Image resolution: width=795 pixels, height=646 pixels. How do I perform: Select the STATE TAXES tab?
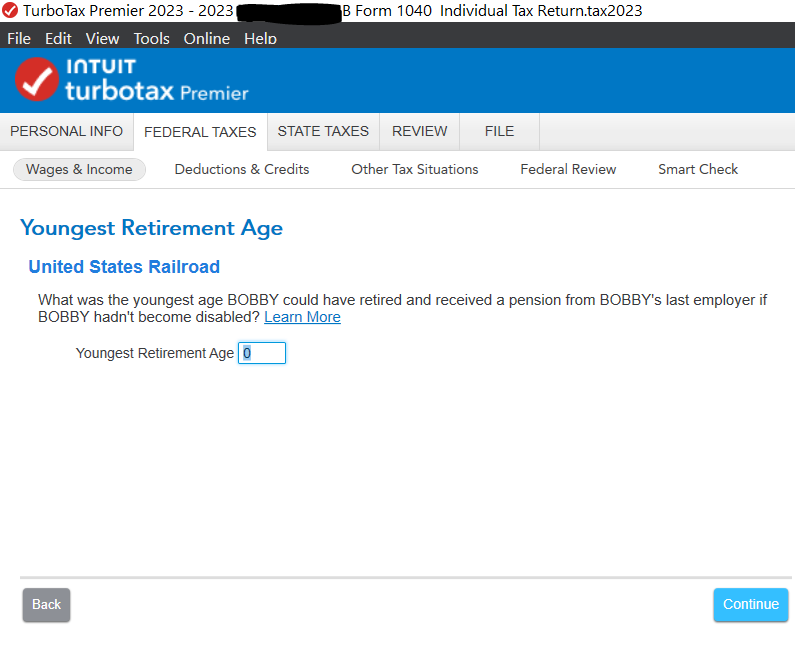click(x=323, y=132)
